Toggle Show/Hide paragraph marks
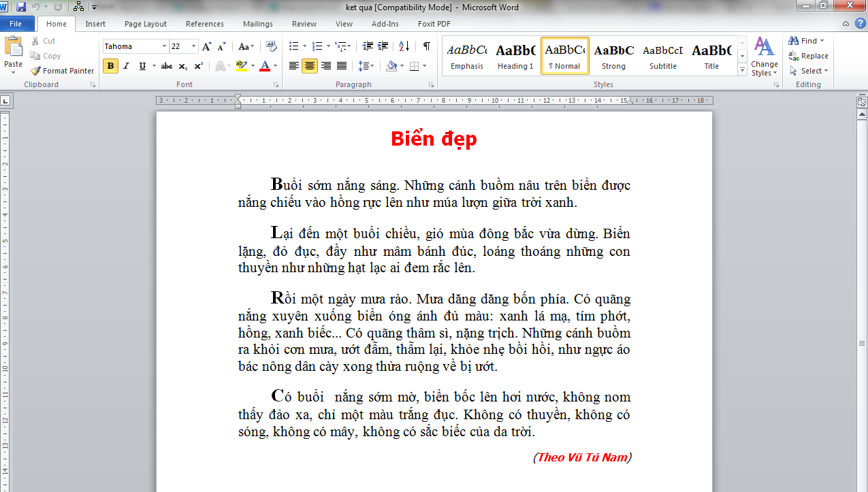Viewport: 868px width, 492px height. [x=426, y=46]
